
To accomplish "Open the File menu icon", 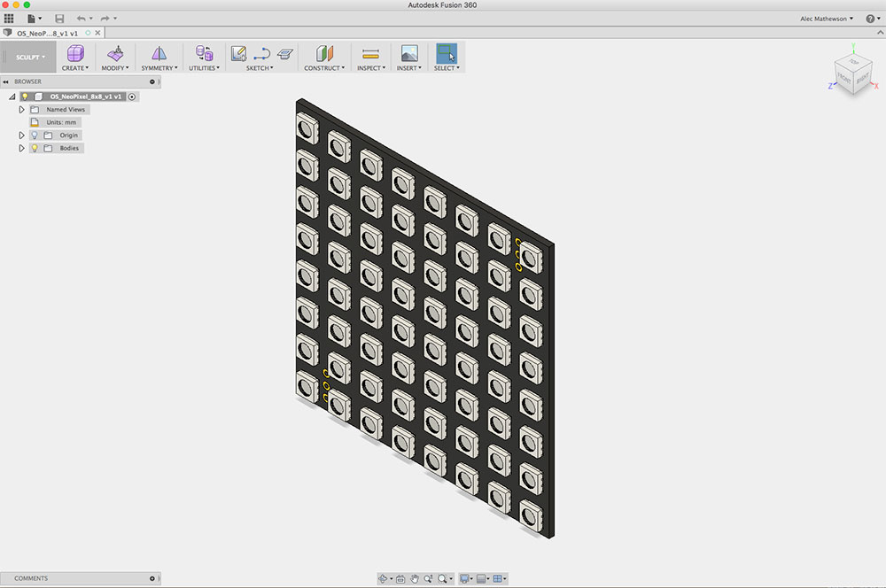I will 32,19.
